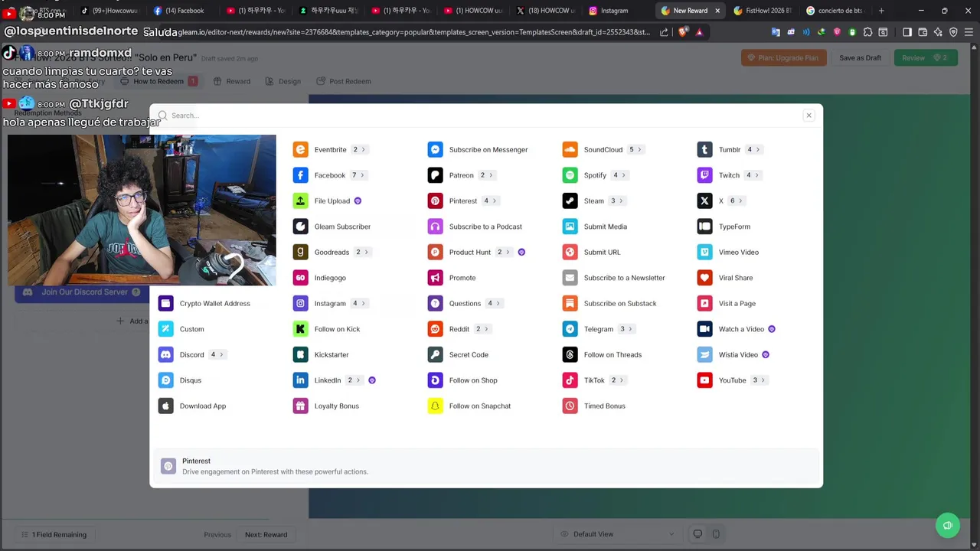Expand the Spotify actions chevron
The height and width of the screenshot is (551, 980).
pyautogui.click(x=623, y=175)
